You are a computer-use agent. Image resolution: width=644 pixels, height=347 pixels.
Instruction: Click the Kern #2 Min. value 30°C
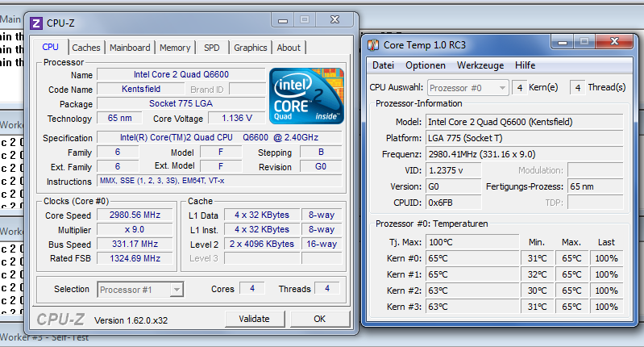(538, 291)
